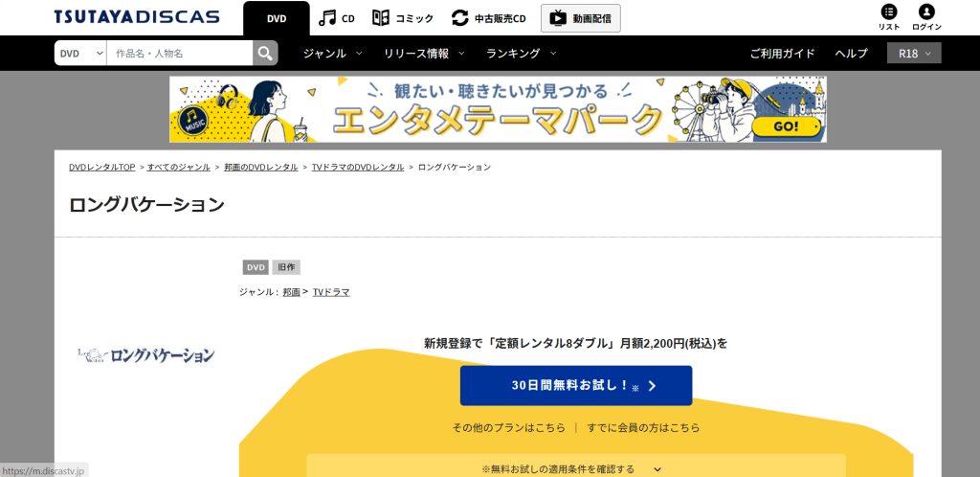Open the CD tab label
Image resolution: width=980 pixels, height=477 pixels.
point(348,19)
